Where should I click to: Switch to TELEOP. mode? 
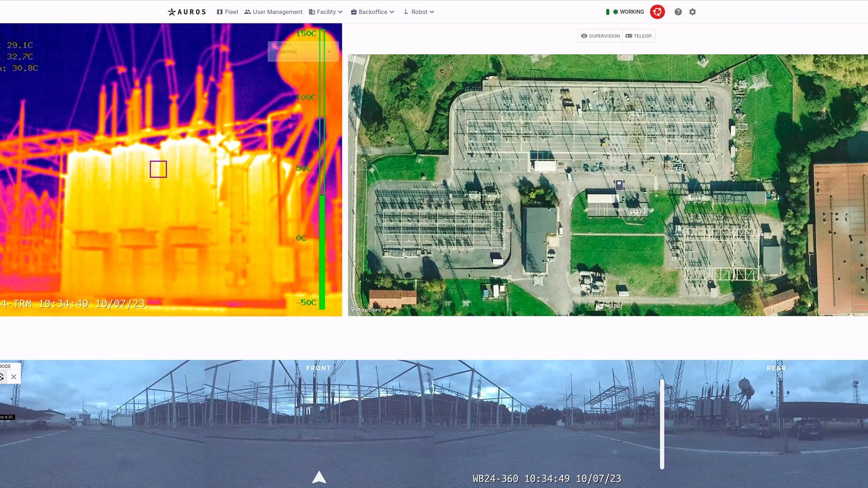point(639,36)
